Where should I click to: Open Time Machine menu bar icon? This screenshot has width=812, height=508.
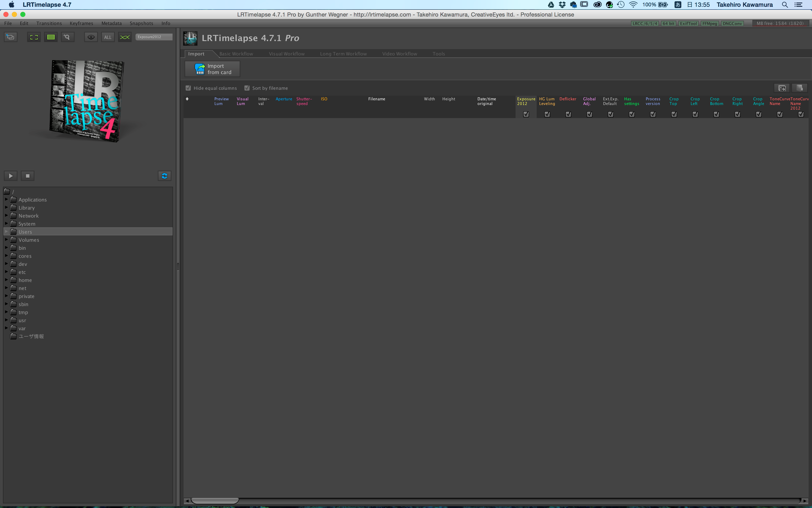(x=621, y=5)
